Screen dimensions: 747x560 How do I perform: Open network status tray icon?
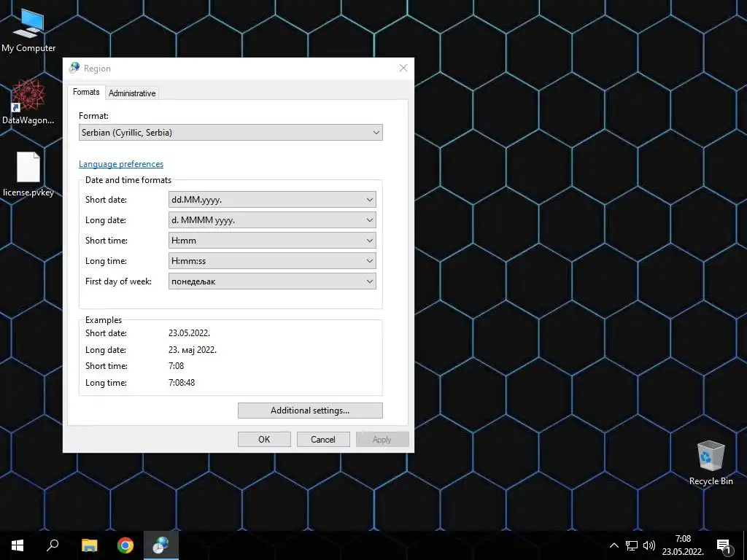point(632,545)
